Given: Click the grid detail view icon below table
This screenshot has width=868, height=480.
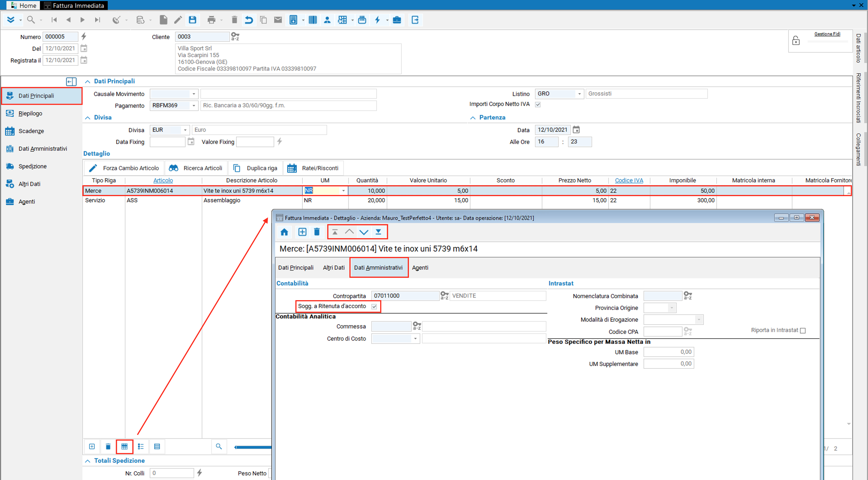Looking at the screenshot, I should tap(124, 446).
